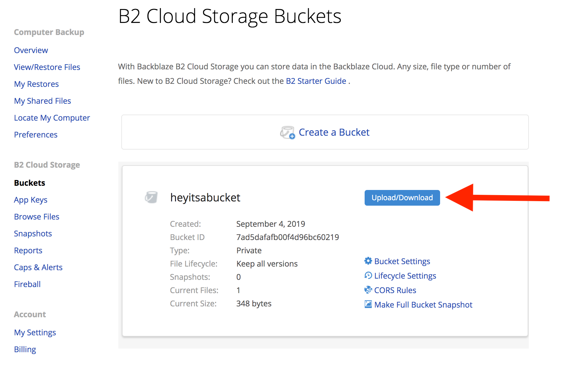Click the Lifecycle Settings clock icon

(368, 275)
